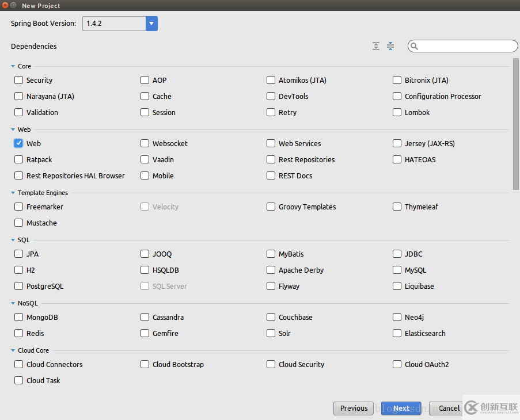520x420 pixels.
Task: Collapse the Cloud Core group
Action: 13,350
